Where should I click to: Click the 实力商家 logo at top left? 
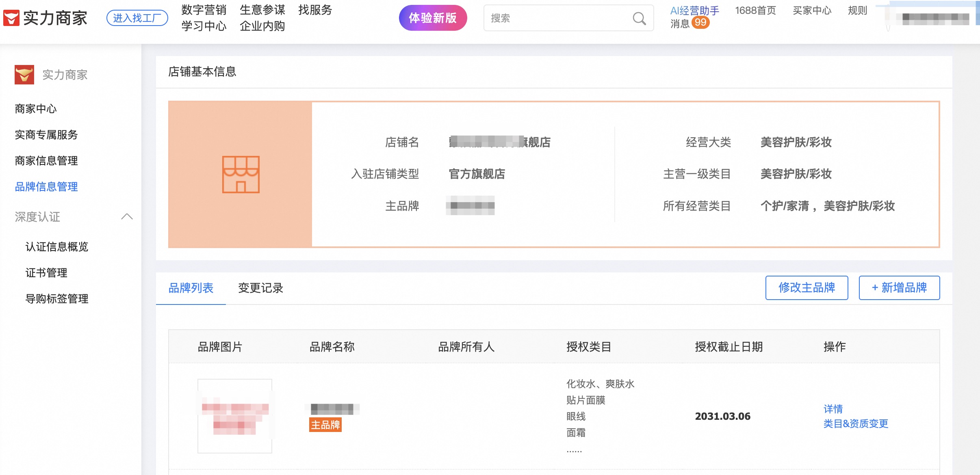pyautogui.click(x=46, y=18)
